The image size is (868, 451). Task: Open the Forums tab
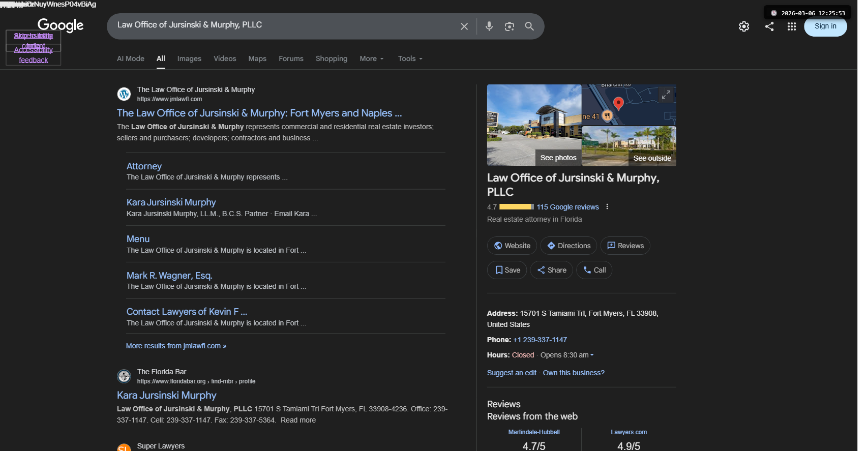291,58
